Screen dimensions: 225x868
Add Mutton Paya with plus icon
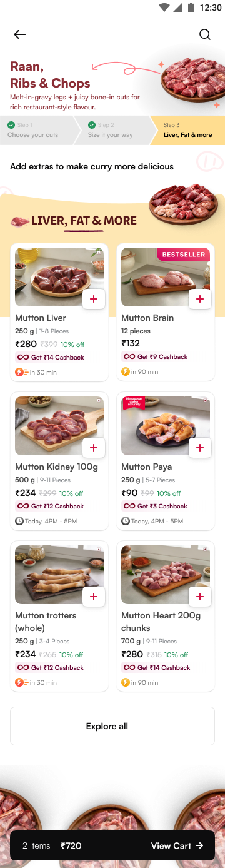[x=200, y=448]
